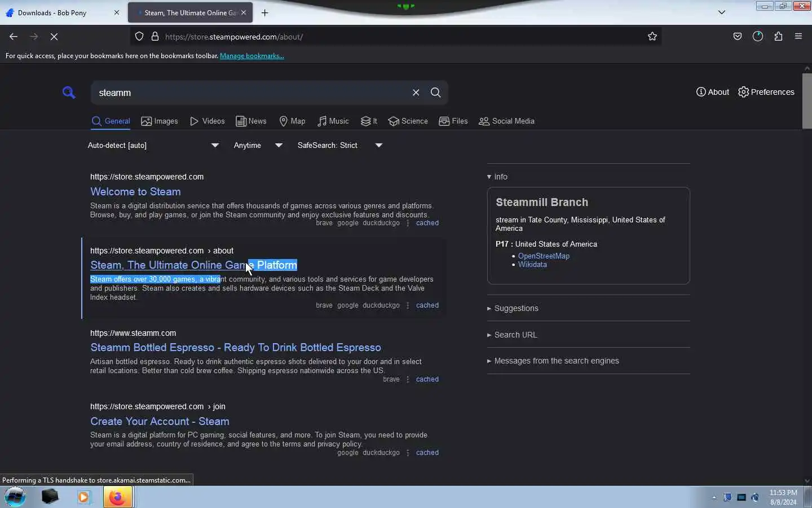Show hidden tray icons arrow
Image resolution: width=812 pixels, height=508 pixels.
click(714, 498)
